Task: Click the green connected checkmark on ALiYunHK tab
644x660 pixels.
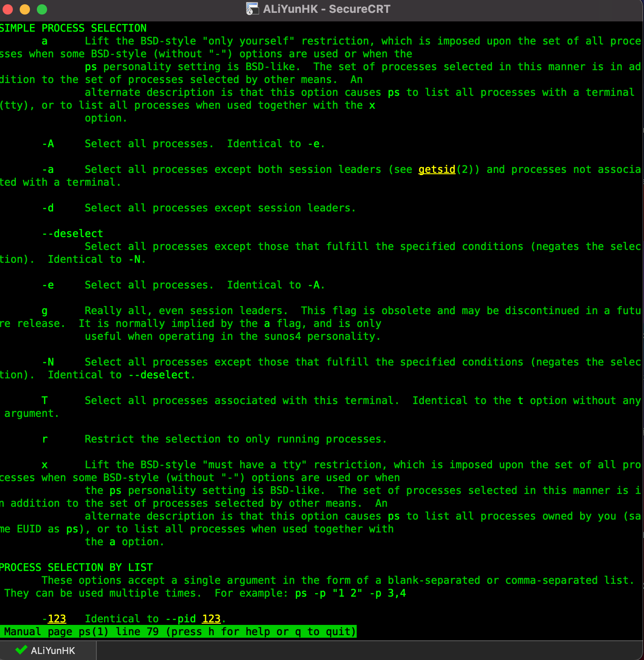Action: click(x=21, y=650)
